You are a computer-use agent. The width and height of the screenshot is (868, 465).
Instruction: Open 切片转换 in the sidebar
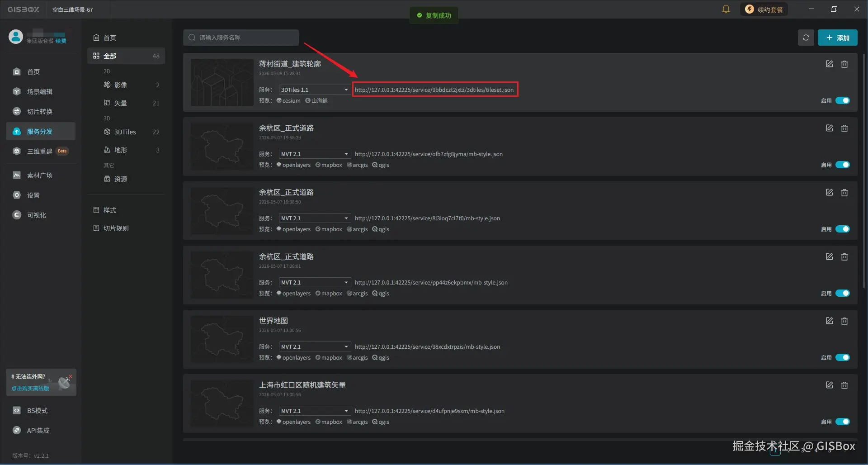click(x=41, y=111)
